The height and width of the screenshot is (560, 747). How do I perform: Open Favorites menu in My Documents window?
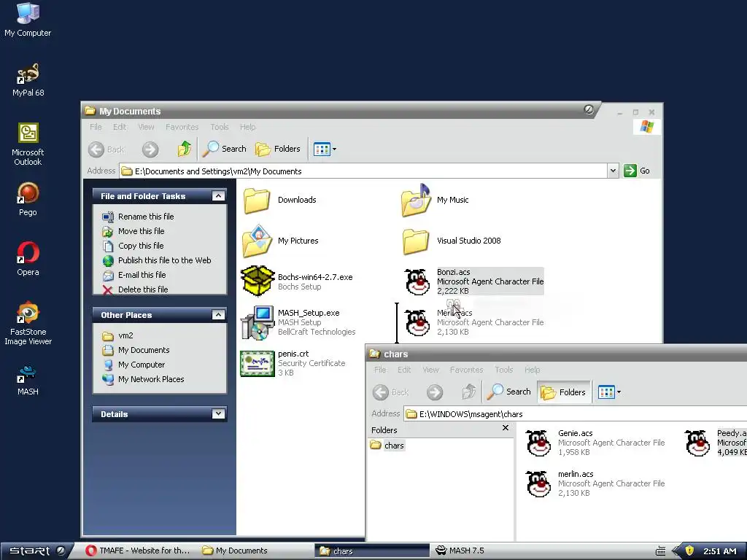click(x=182, y=127)
